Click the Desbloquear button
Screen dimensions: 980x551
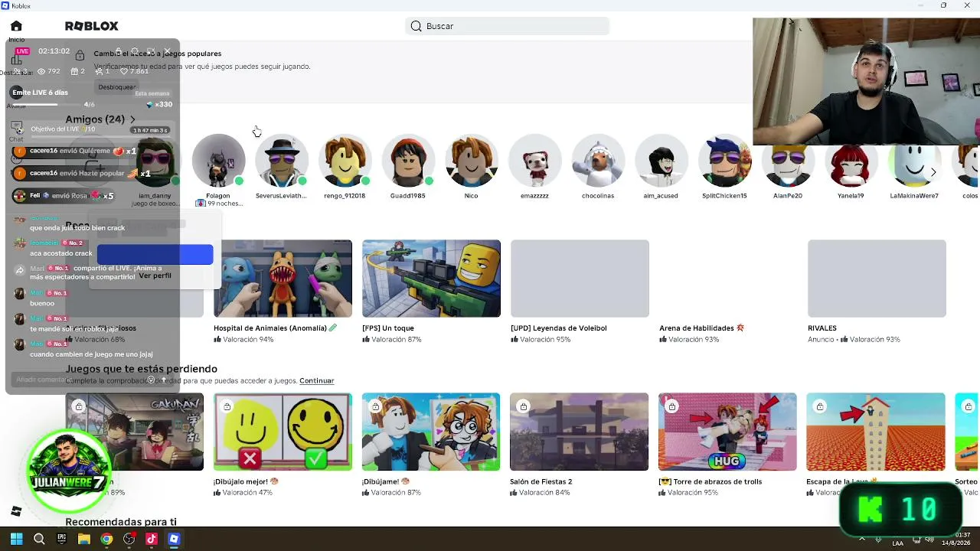(117, 87)
